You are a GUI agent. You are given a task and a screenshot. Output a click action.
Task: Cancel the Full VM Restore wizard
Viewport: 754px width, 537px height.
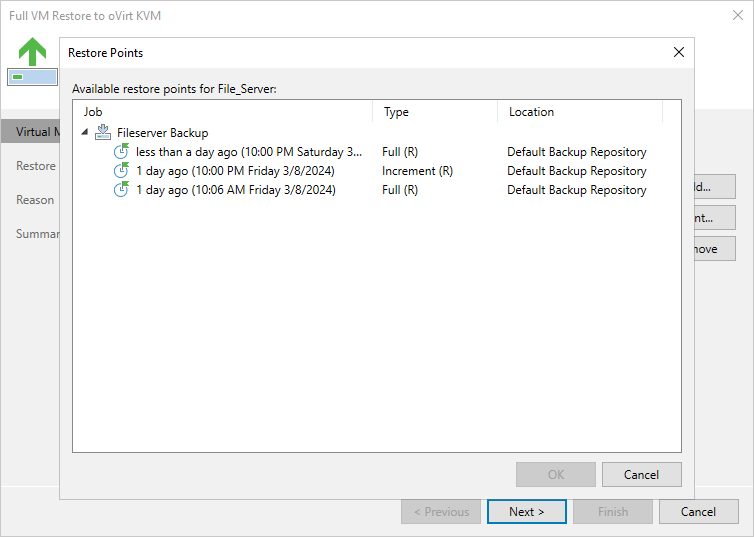point(698,512)
